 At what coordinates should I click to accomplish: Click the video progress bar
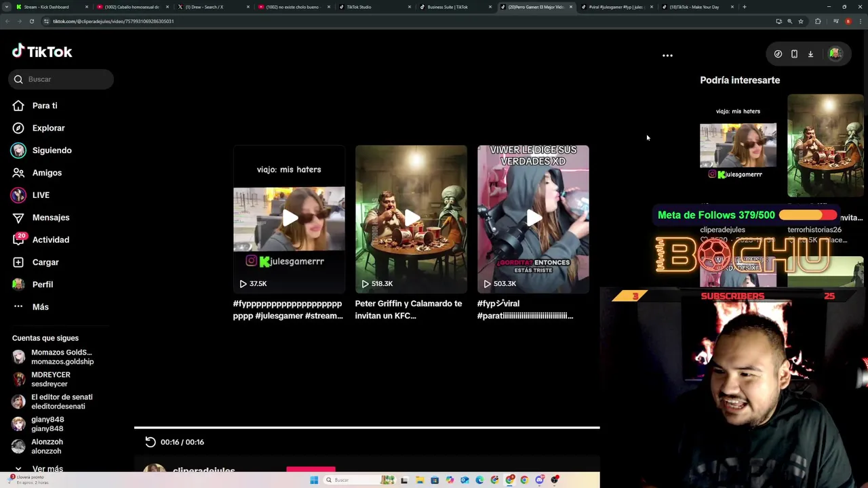pos(367,428)
